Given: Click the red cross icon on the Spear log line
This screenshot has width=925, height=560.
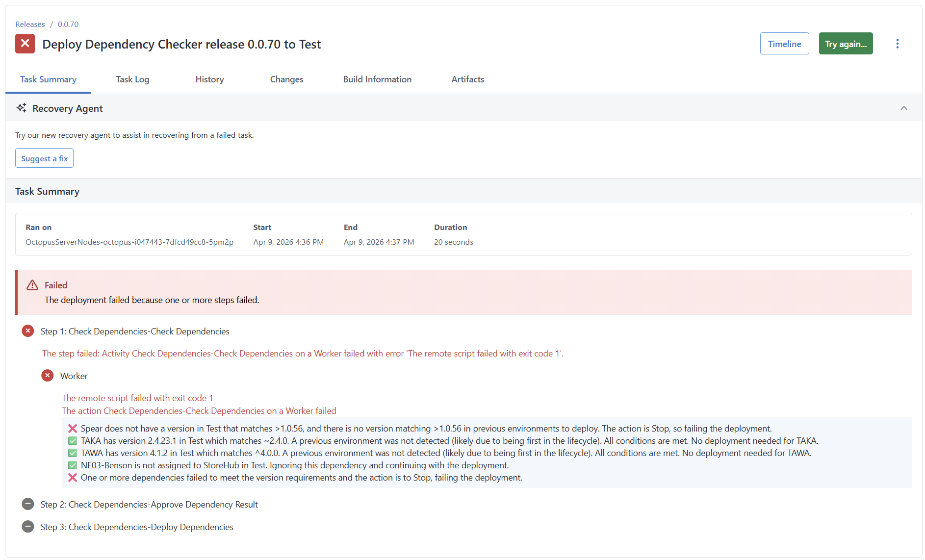Looking at the screenshot, I should pyautogui.click(x=72, y=428).
